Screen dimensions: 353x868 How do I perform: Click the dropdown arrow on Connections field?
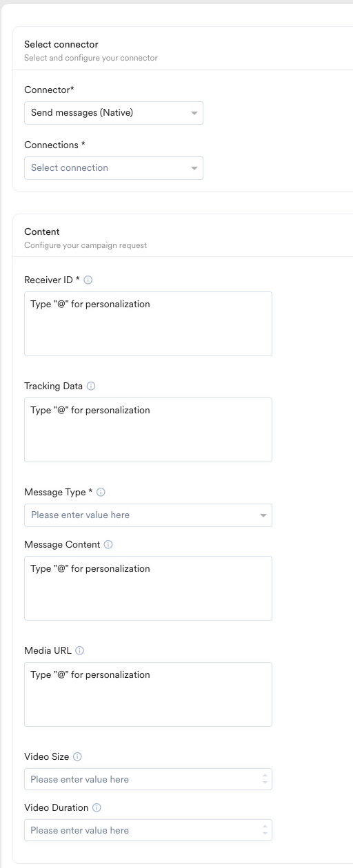[x=194, y=168]
